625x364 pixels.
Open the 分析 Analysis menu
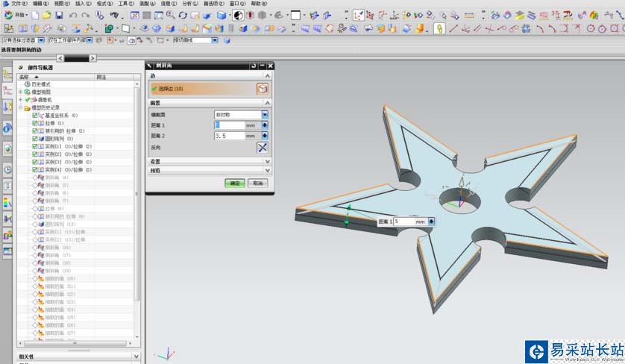pos(190,4)
